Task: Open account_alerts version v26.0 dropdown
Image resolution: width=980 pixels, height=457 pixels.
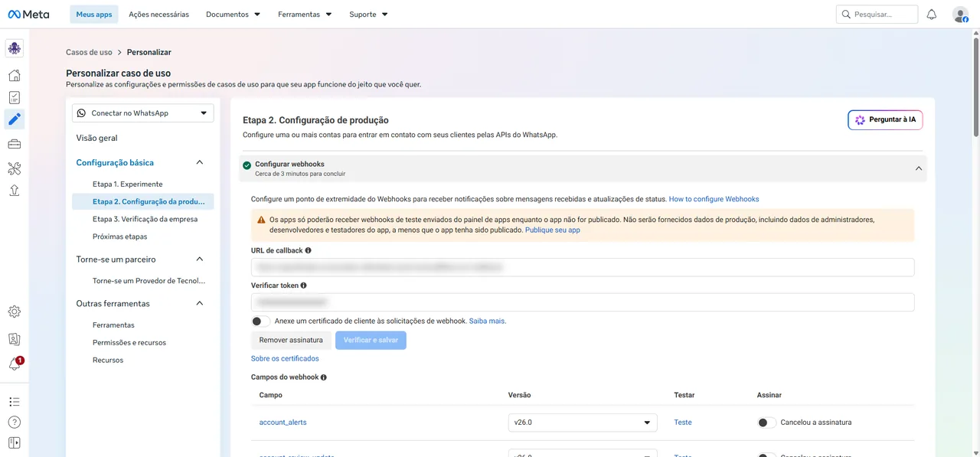Action: click(583, 423)
